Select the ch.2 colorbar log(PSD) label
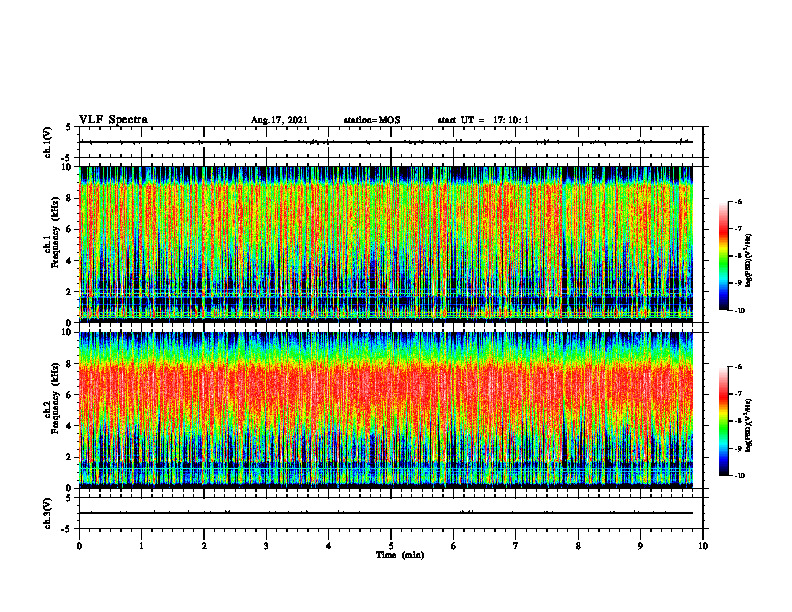The image size is (792, 612). click(748, 426)
